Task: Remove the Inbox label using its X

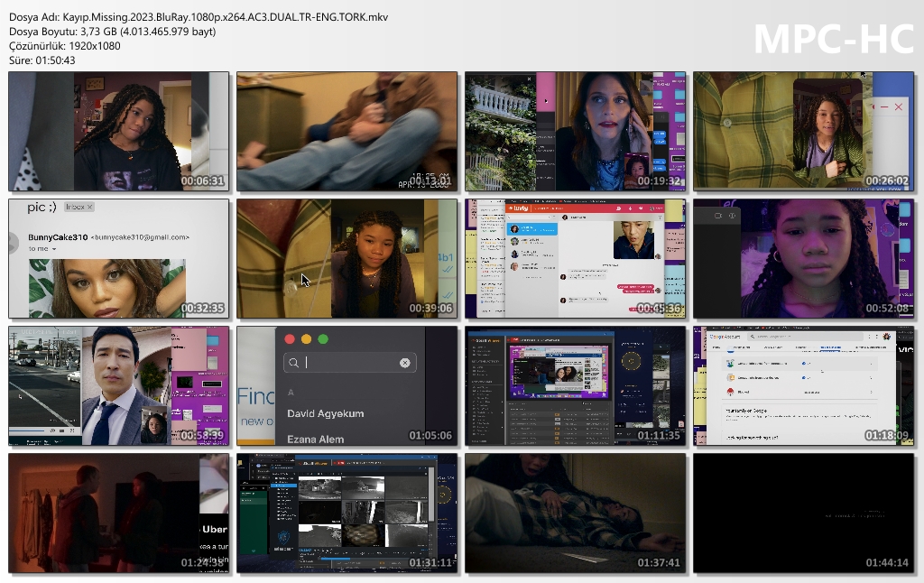Action: [x=90, y=207]
